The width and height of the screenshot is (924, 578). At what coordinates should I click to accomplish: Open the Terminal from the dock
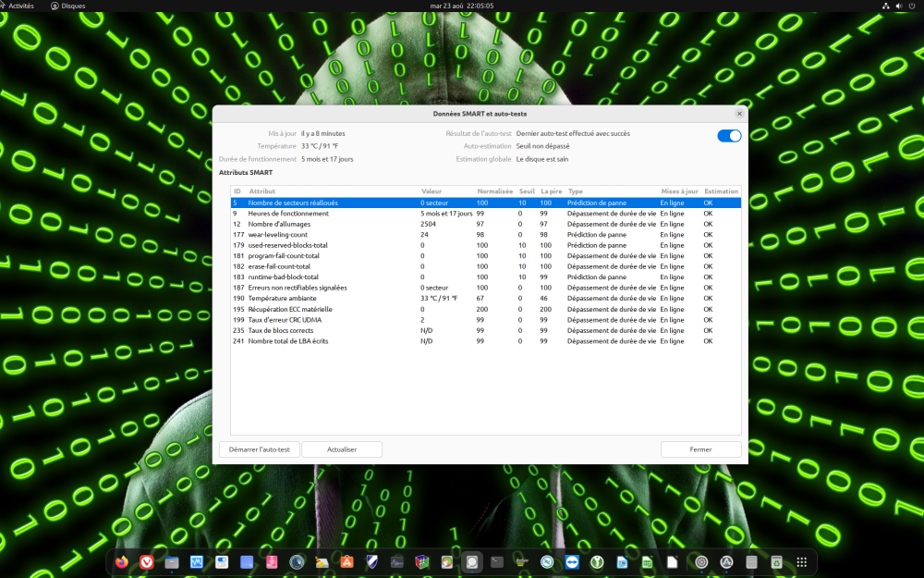point(497,561)
